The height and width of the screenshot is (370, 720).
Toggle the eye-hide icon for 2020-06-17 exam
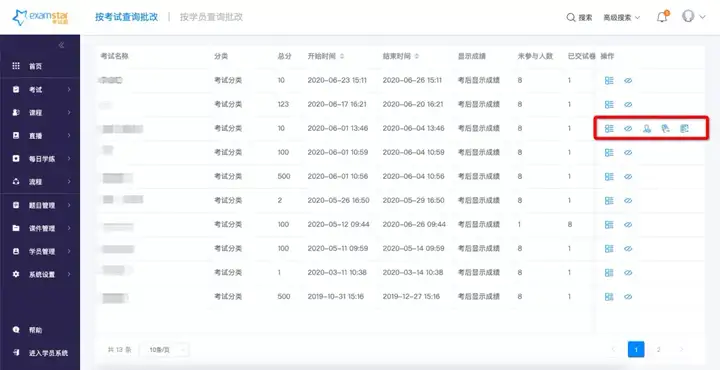[628, 105]
